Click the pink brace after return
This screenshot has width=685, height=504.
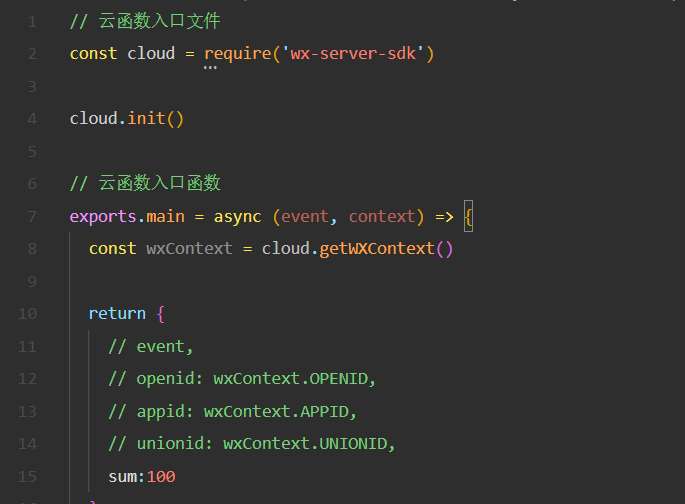click(161, 314)
